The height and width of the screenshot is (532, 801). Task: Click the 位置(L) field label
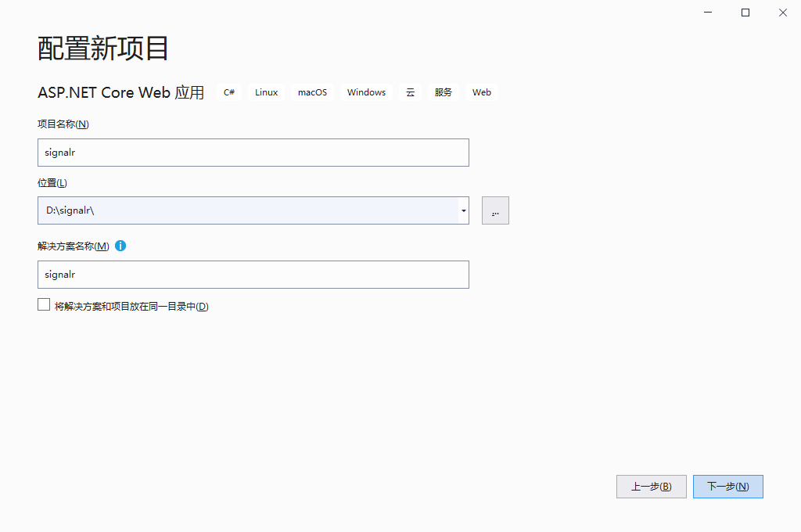pyautogui.click(x=52, y=182)
